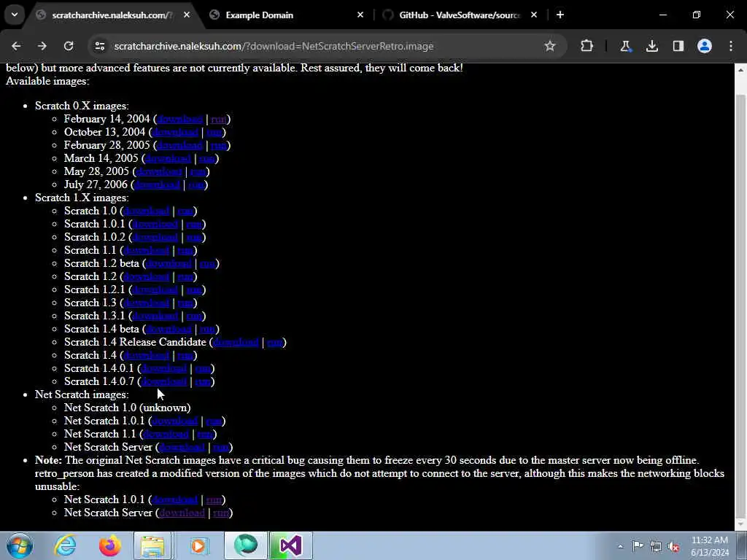This screenshot has width=747, height=560.
Task: Run modified Net Scratch Server under Note
Action: pos(220,513)
